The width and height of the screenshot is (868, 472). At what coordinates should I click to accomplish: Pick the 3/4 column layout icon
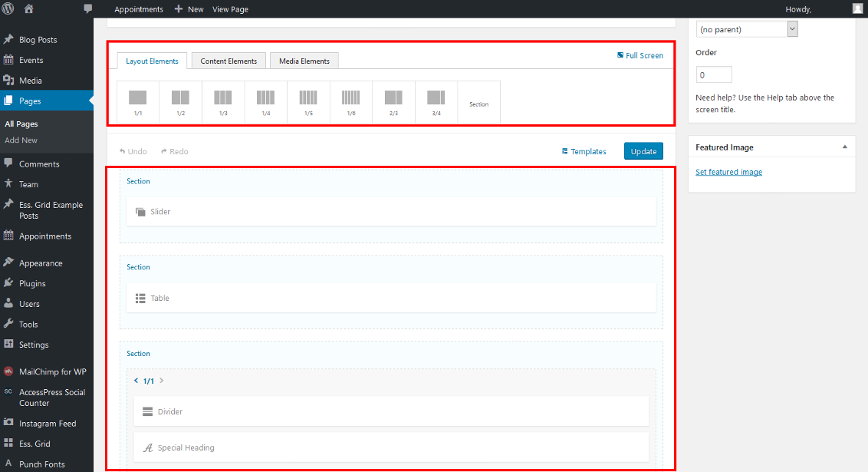coord(436,101)
